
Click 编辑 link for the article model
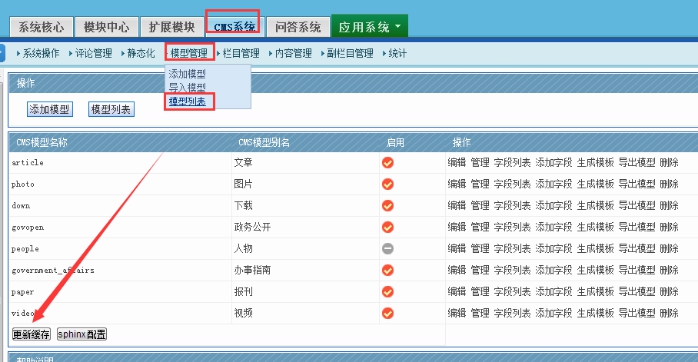456,163
